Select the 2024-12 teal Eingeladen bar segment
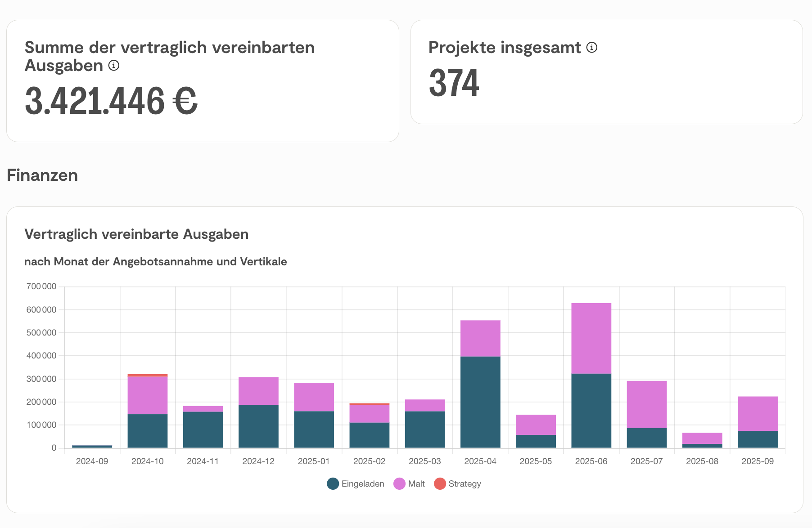 (258, 426)
